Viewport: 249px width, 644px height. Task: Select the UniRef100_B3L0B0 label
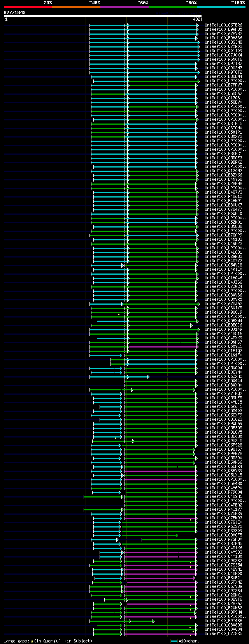(x=223, y=437)
